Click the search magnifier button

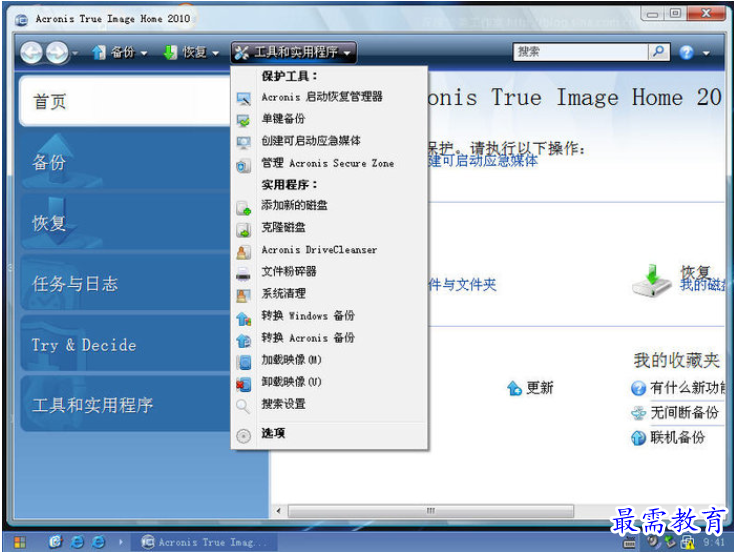(x=659, y=52)
